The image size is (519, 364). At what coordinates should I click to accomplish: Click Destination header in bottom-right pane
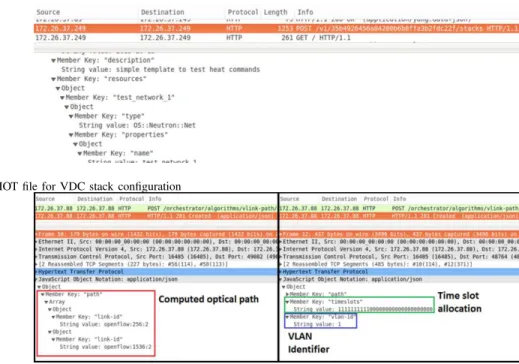point(339,199)
